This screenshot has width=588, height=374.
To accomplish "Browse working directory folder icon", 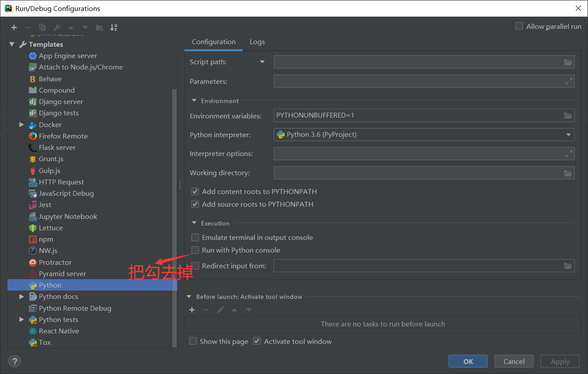I will [x=568, y=173].
